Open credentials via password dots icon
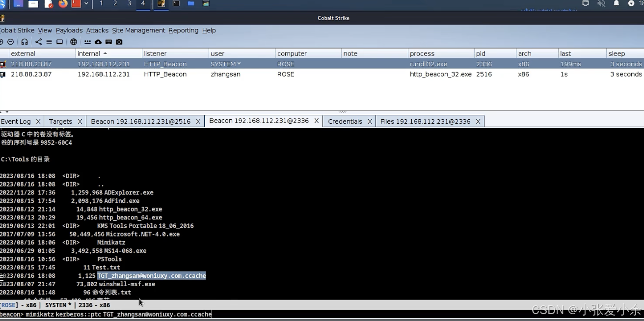644x321 pixels. coord(88,42)
